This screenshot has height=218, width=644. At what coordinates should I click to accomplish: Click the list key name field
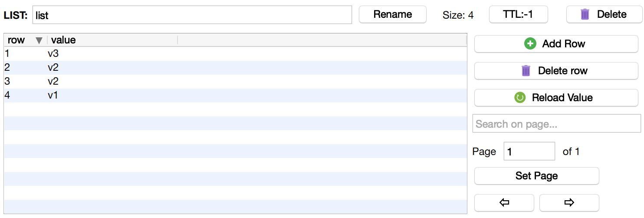click(192, 15)
